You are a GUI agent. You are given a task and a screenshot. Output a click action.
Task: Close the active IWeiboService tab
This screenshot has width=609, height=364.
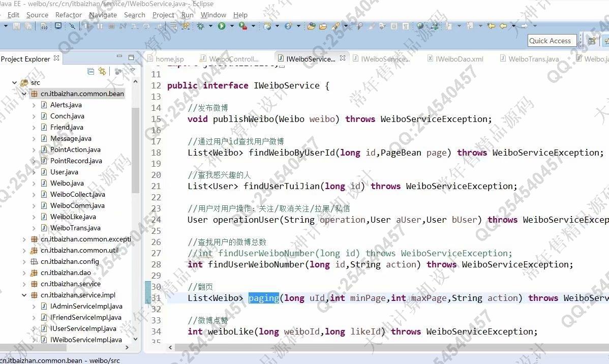(342, 58)
